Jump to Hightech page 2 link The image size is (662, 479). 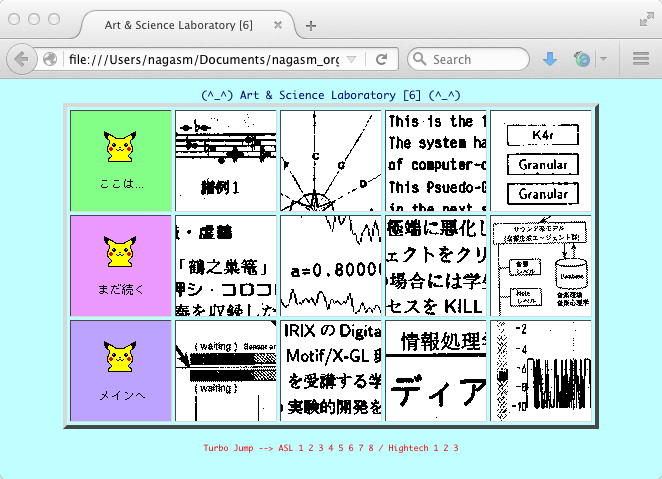[x=446, y=448]
